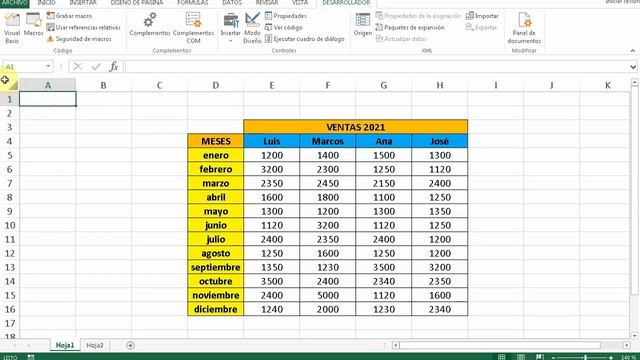The width and height of the screenshot is (640, 360).
Task: Open Seguridad de macros settings
Action: point(79,39)
